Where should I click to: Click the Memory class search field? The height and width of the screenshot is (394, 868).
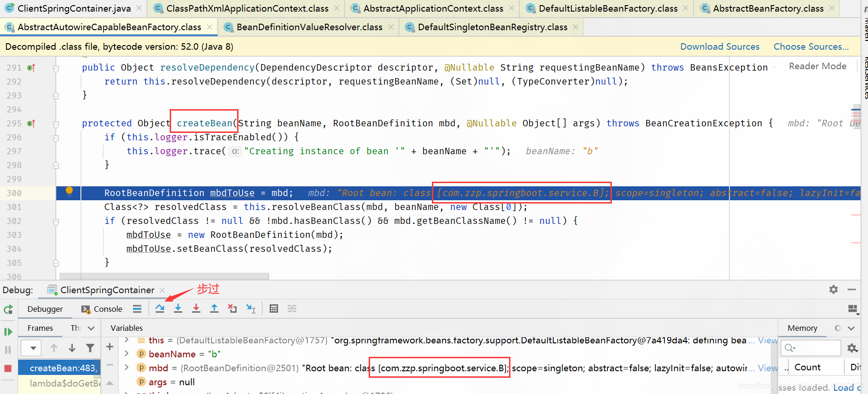[811, 348]
